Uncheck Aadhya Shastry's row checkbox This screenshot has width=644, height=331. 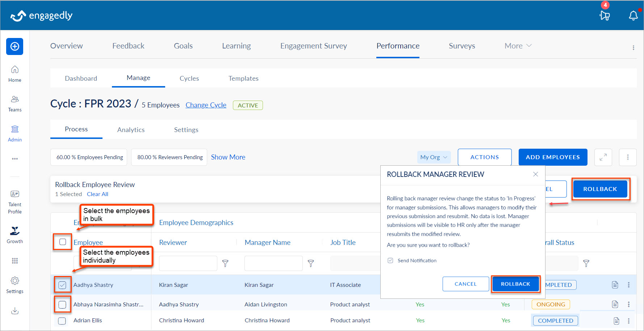pyautogui.click(x=62, y=285)
